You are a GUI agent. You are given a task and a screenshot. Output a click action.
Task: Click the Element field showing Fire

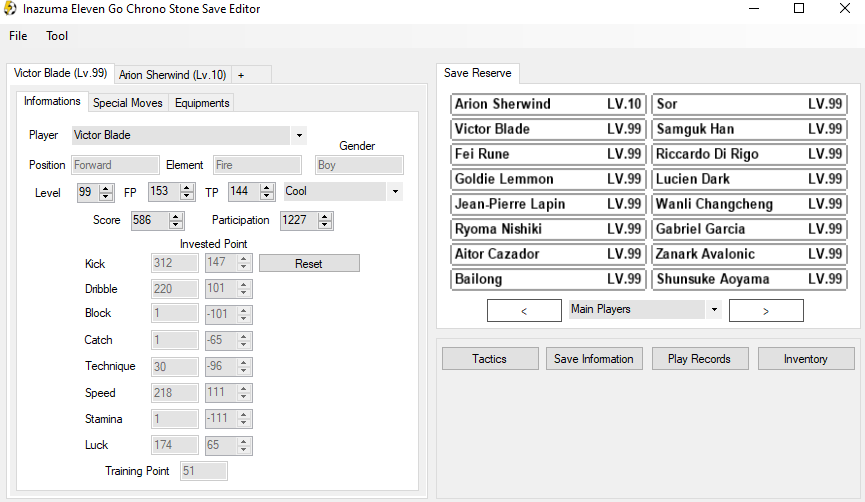258,165
